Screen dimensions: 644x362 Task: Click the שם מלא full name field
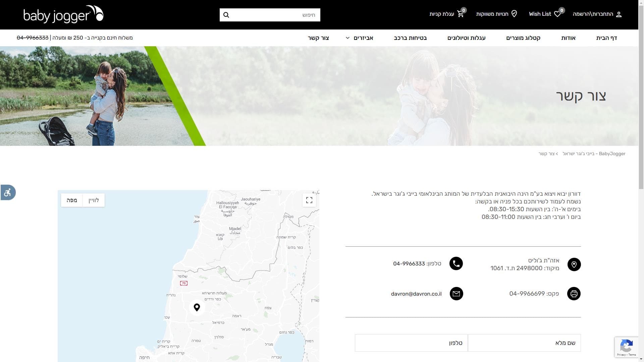524,343
